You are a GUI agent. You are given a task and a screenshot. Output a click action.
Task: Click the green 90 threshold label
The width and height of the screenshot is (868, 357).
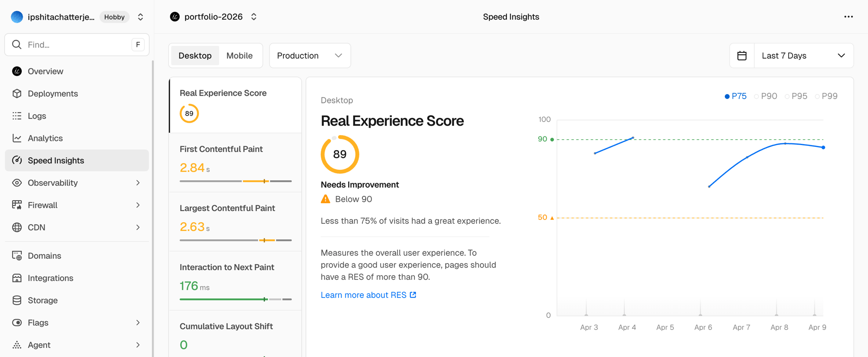(542, 139)
